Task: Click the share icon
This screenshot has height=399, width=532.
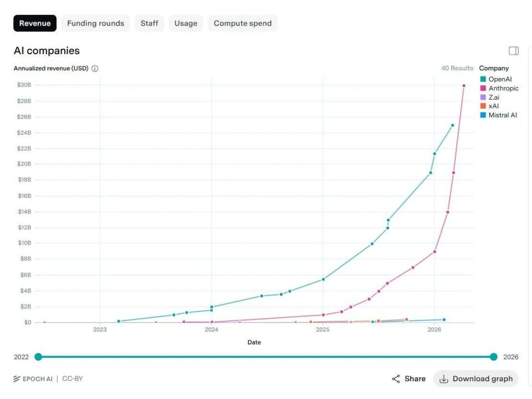Action: [x=396, y=379]
